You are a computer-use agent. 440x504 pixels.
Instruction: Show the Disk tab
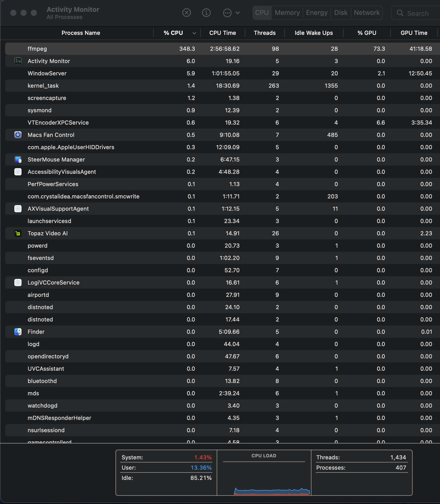pyautogui.click(x=341, y=13)
